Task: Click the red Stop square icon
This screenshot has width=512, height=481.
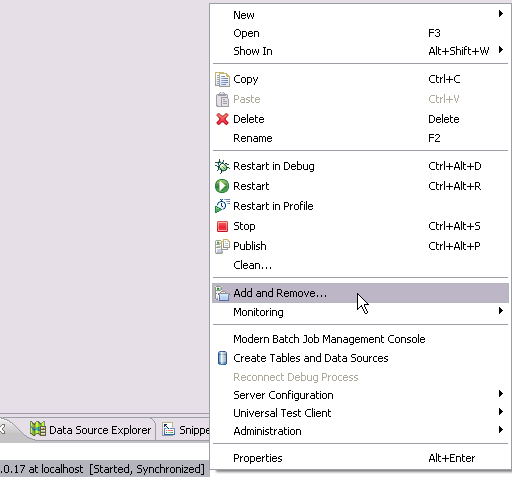Action: 222,226
